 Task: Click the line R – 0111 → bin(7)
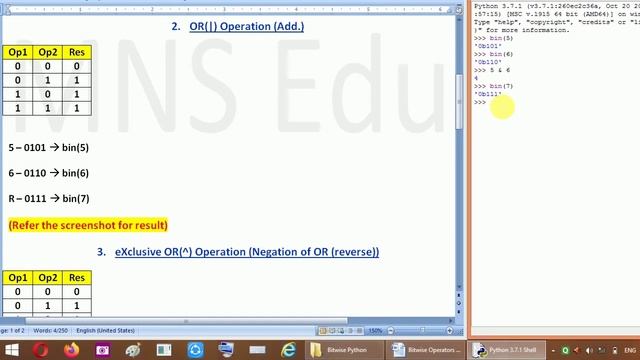(49, 198)
